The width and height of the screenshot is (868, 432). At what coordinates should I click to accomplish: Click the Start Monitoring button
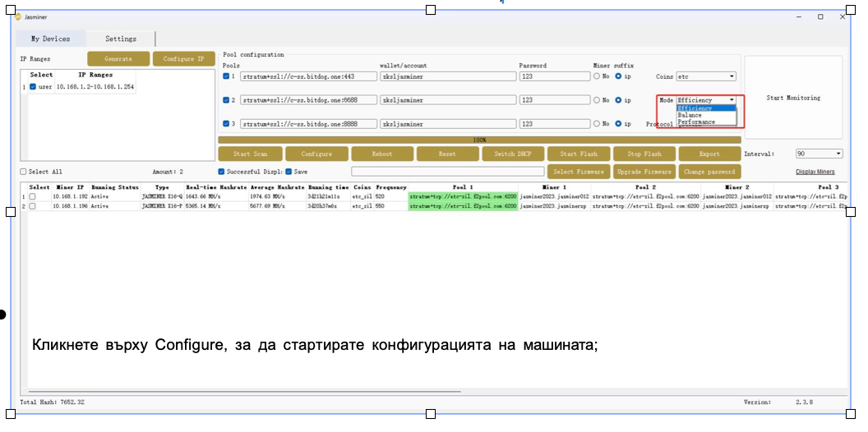click(x=793, y=98)
